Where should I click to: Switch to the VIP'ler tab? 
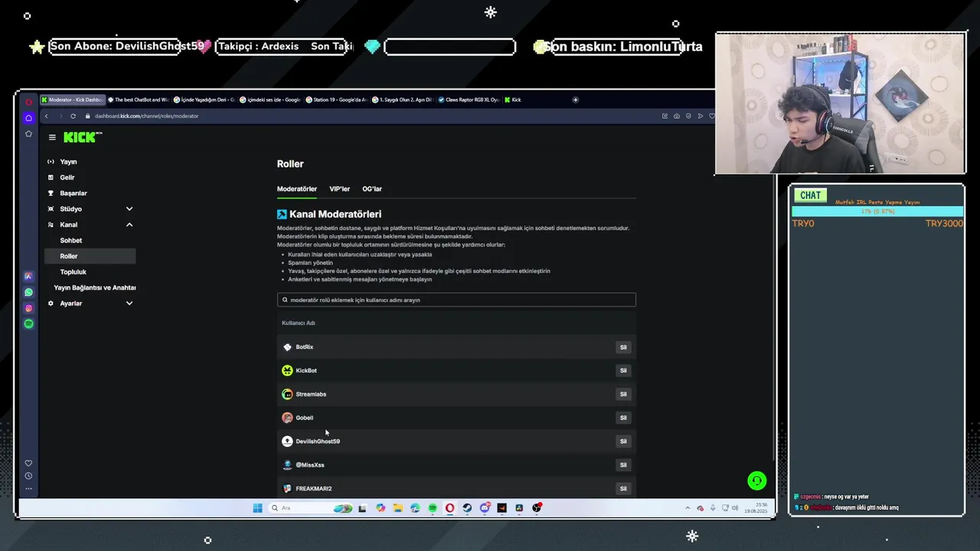[339, 189]
